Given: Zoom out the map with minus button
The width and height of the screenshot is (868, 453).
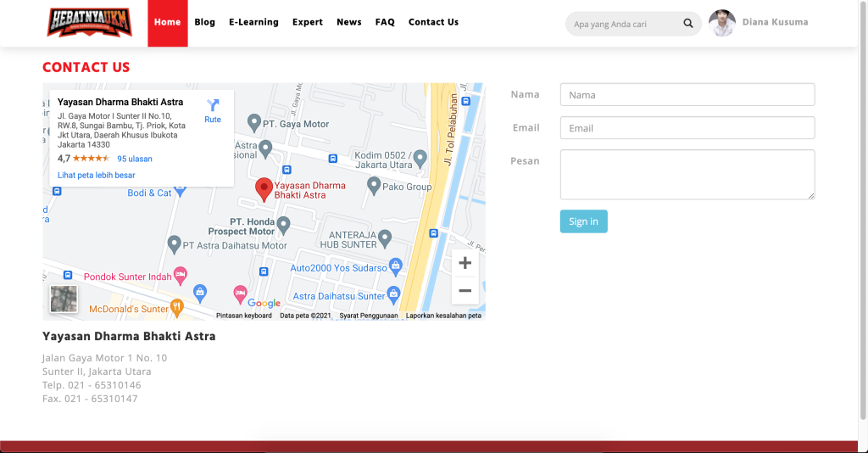Looking at the screenshot, I should coord(465,290).
